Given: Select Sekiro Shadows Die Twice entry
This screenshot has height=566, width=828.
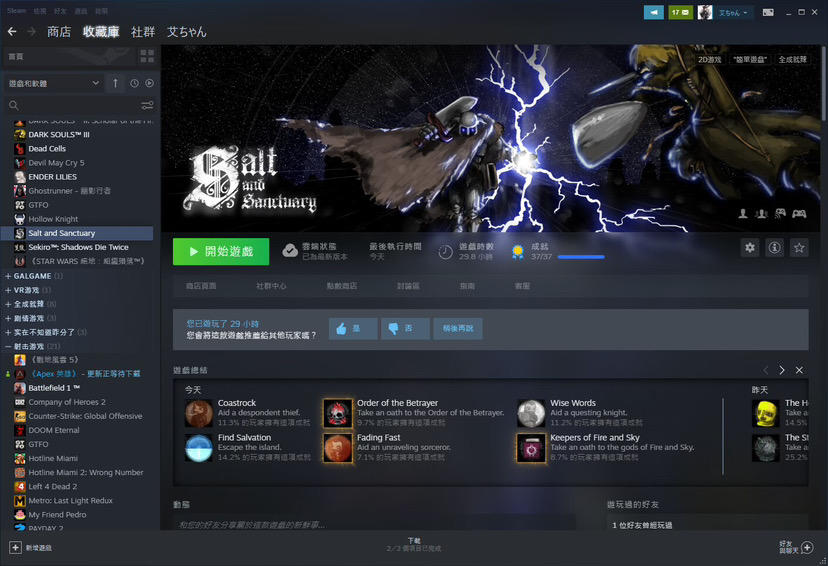Looking at the screenshot, I should point(77,247).
